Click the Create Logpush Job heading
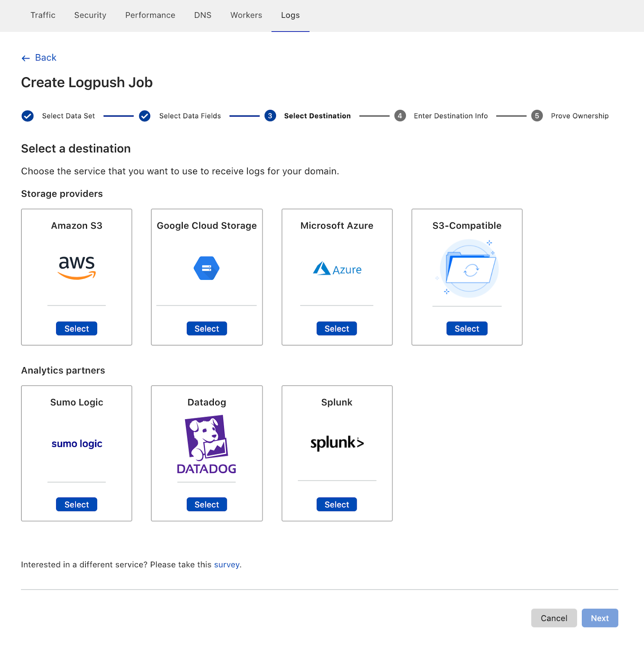 pyautogui.click(x=87, y=82)
